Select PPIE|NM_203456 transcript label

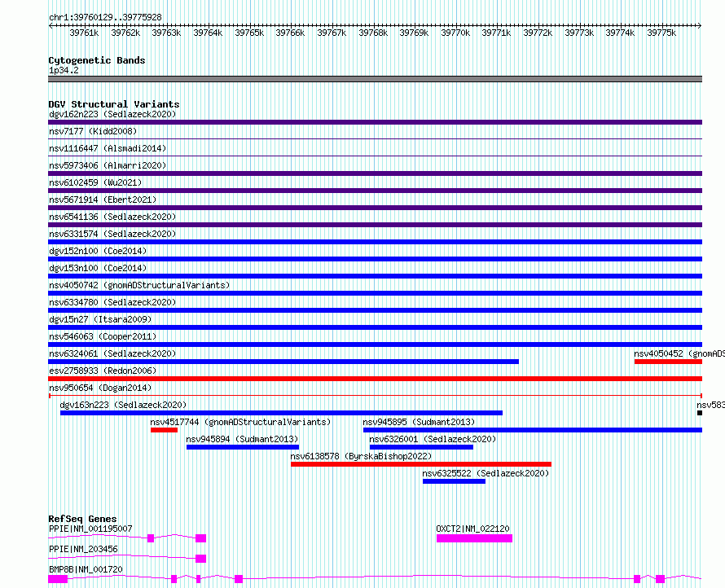[83, 549]
